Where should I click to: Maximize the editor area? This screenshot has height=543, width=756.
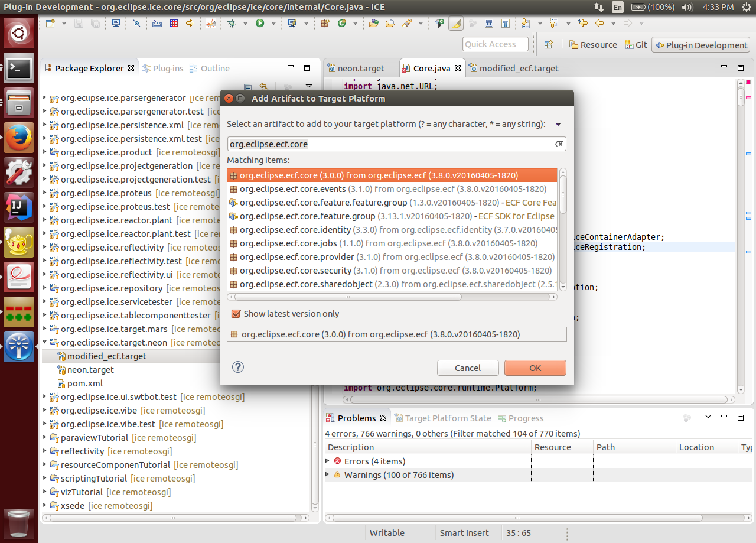741,68
